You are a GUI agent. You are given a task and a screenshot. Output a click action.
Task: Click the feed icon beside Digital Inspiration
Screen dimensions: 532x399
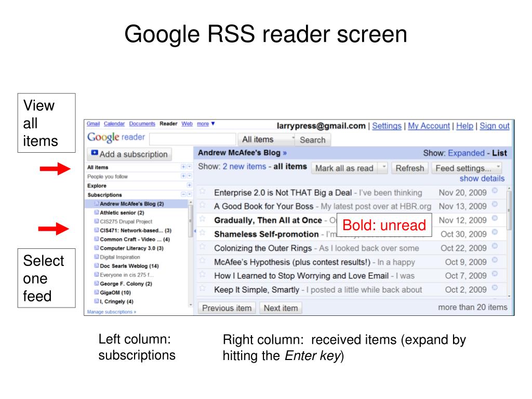96,257
